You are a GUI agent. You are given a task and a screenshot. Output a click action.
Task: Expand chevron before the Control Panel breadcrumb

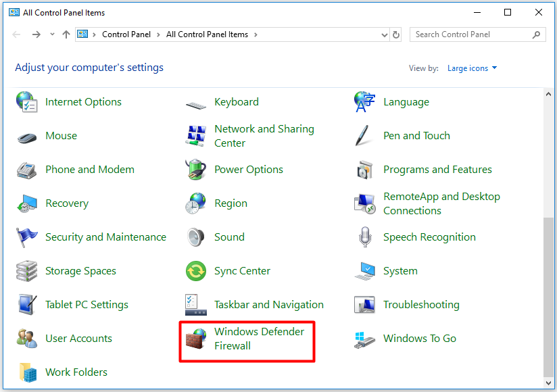(x=94, y=34)
